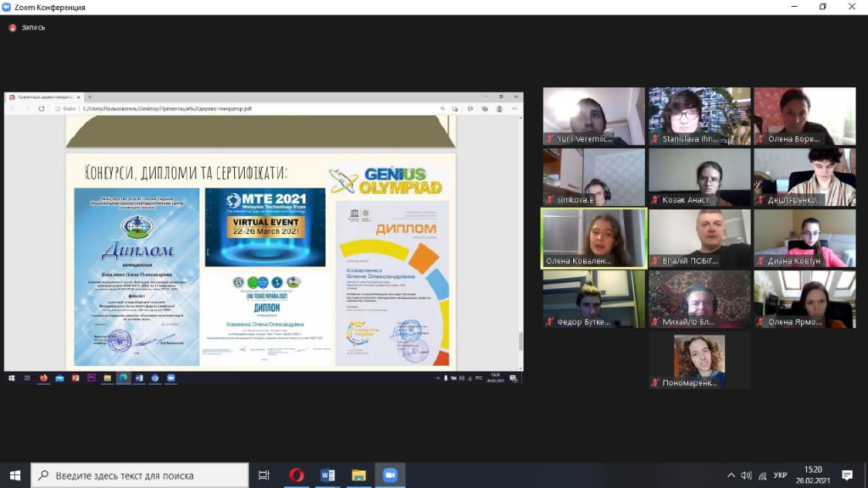
Task: Switch to Word from the main taskbar
Action: (328, 475)
